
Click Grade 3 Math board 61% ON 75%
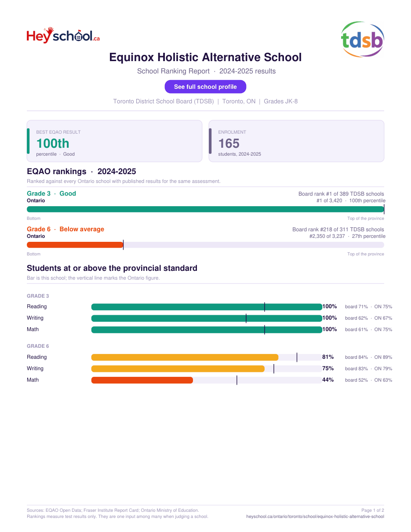point(368,330)
